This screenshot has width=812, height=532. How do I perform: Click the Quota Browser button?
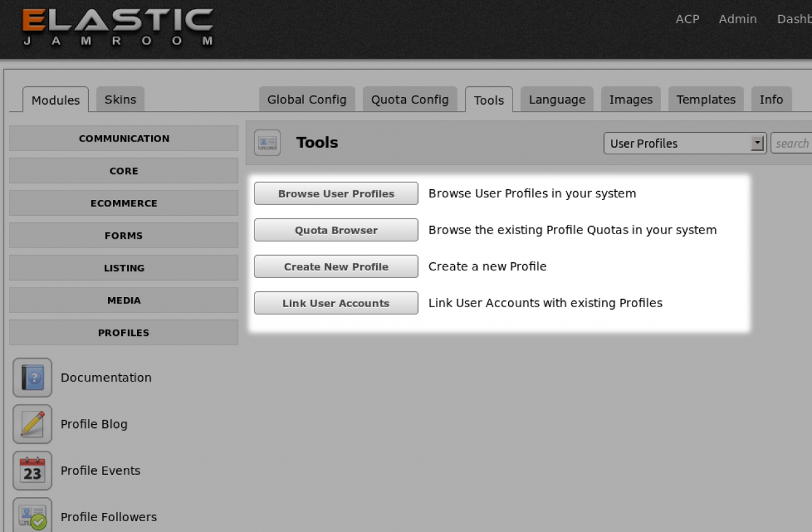(336, 230)
